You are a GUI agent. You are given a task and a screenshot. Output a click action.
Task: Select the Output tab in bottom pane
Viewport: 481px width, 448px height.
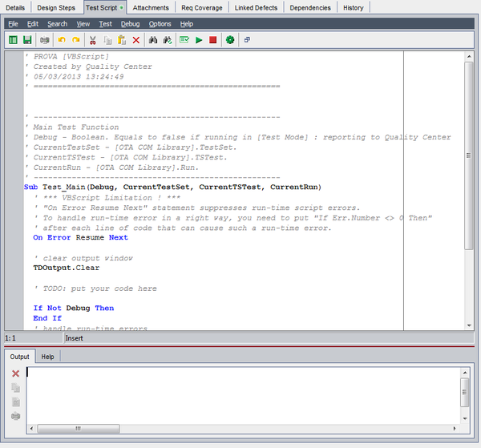pos(19,357)
